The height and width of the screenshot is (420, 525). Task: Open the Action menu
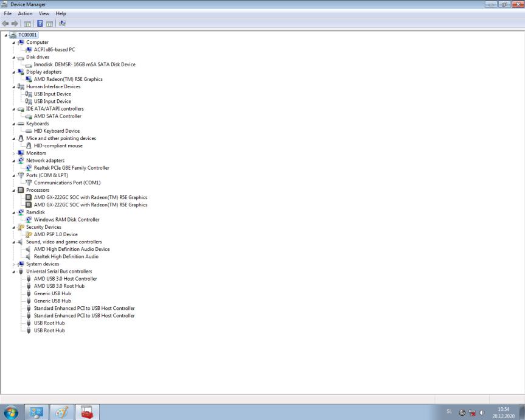coord(25,13)
